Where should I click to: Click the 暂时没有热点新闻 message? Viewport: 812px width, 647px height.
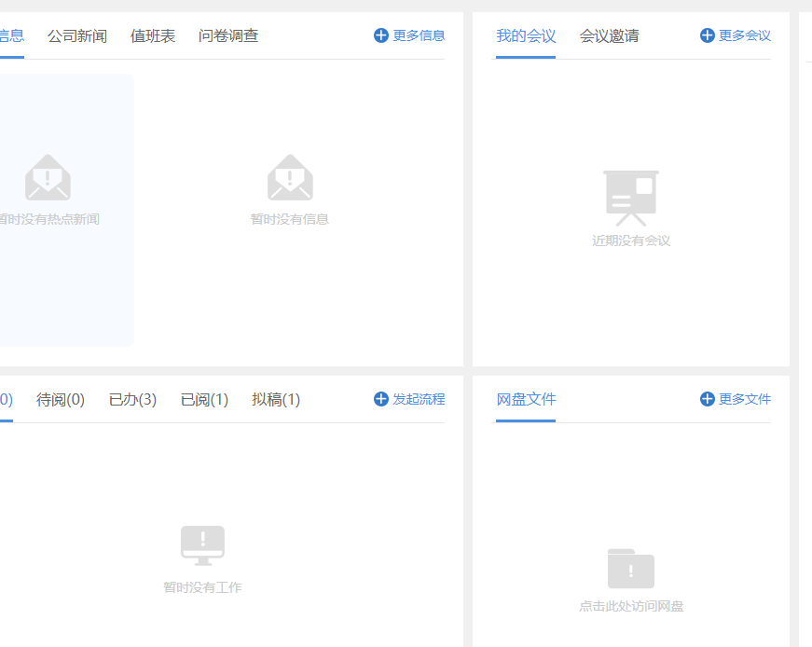coord(49,219)
